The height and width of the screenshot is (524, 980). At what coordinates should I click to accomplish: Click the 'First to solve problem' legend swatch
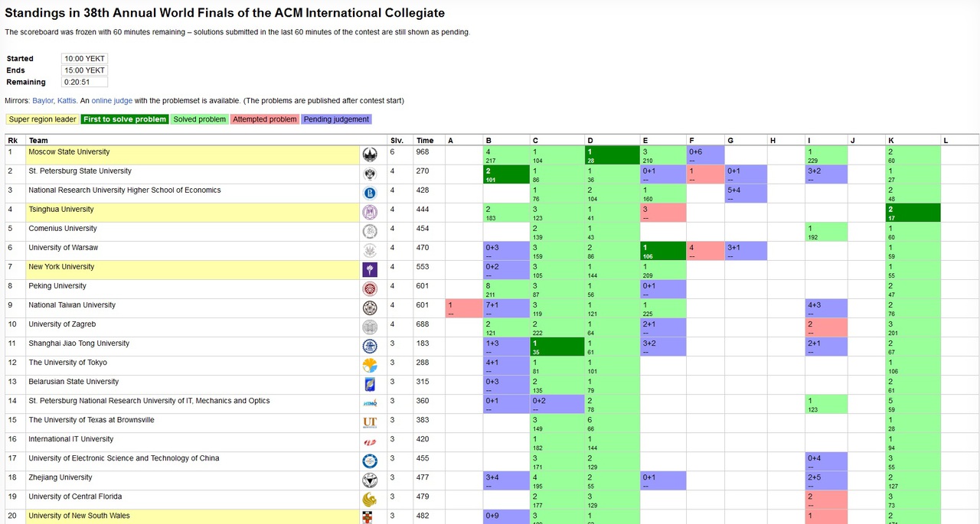125,119
